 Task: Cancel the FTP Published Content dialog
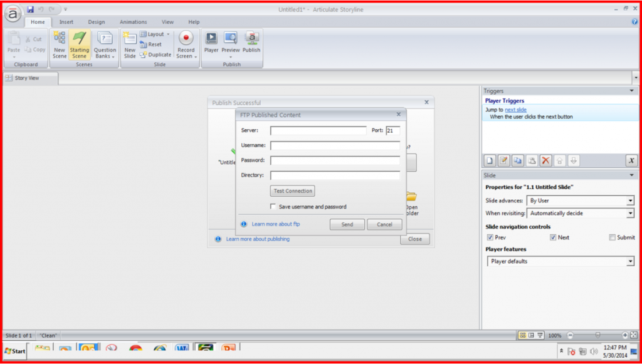tap(384, 224)
